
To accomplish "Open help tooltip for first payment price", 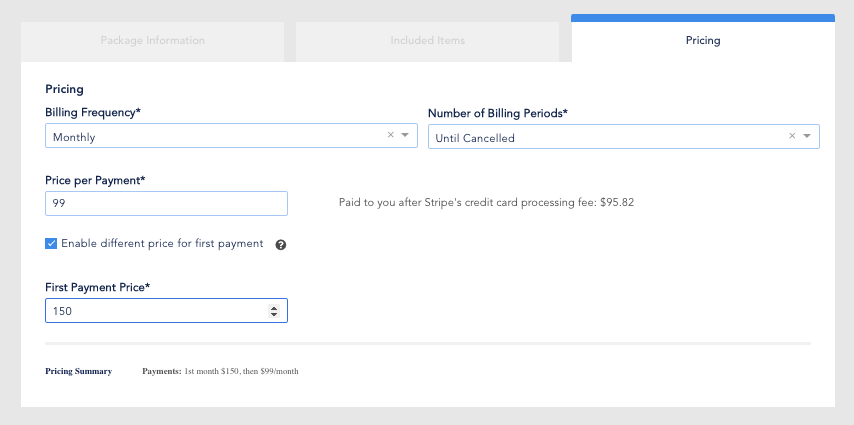I will [280, 245].
